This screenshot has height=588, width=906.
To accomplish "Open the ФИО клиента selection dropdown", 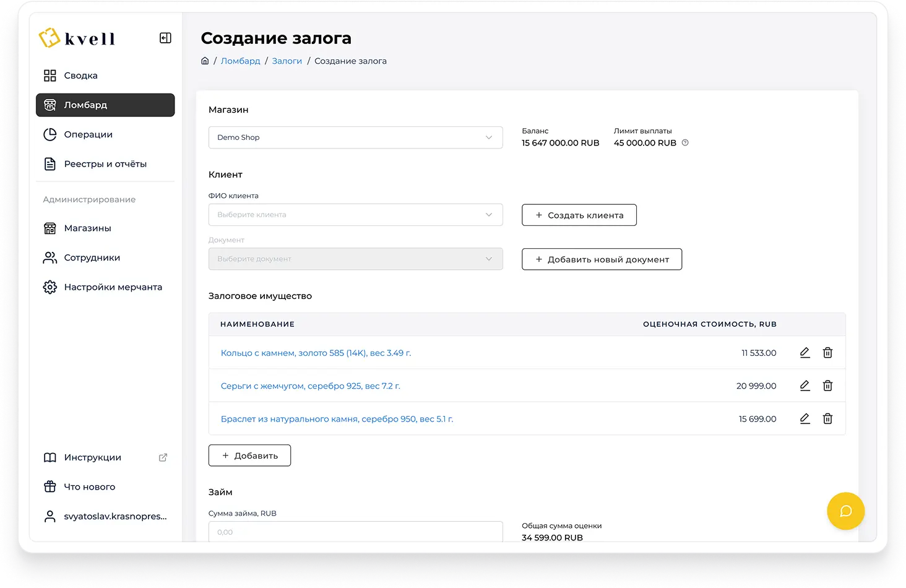I will (x=355, y=215).
